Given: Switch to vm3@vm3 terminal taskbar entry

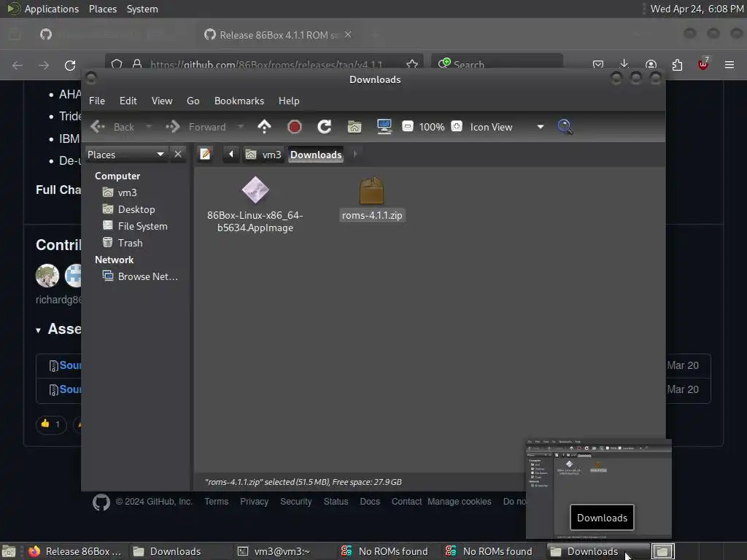Looking at the screenshot, I should [275, 551].
